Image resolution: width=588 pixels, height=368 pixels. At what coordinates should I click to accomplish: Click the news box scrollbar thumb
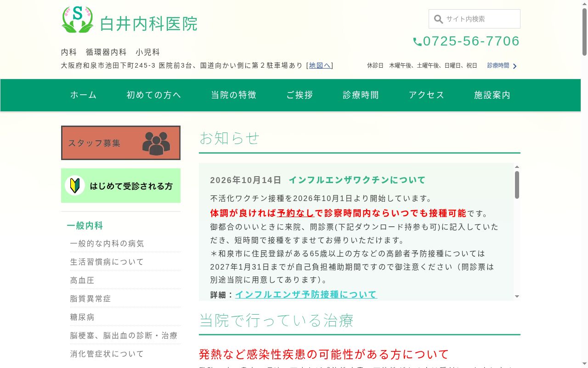pyautogui.click(x=517, y=185)
